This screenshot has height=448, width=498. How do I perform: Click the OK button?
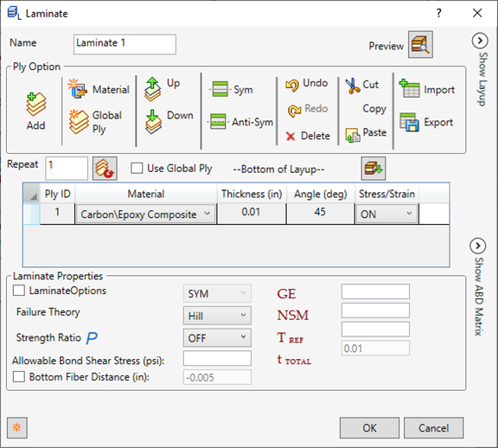(x=369, y=427)
